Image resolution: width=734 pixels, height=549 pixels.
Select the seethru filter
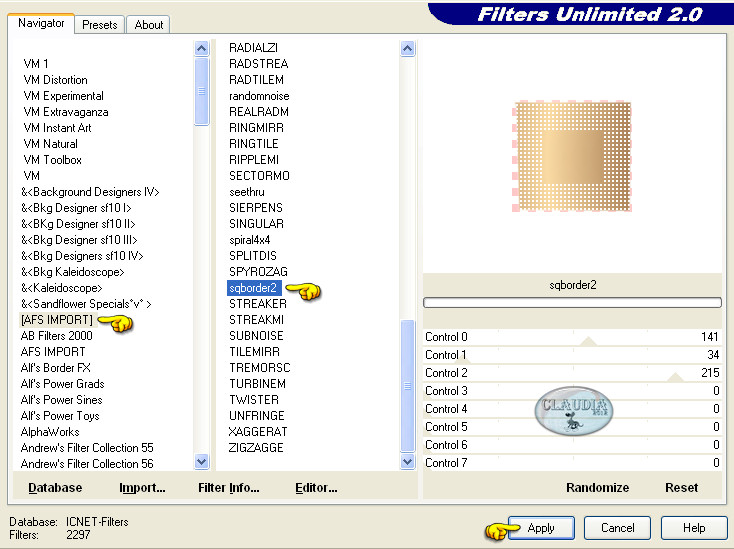pos(247,192)
